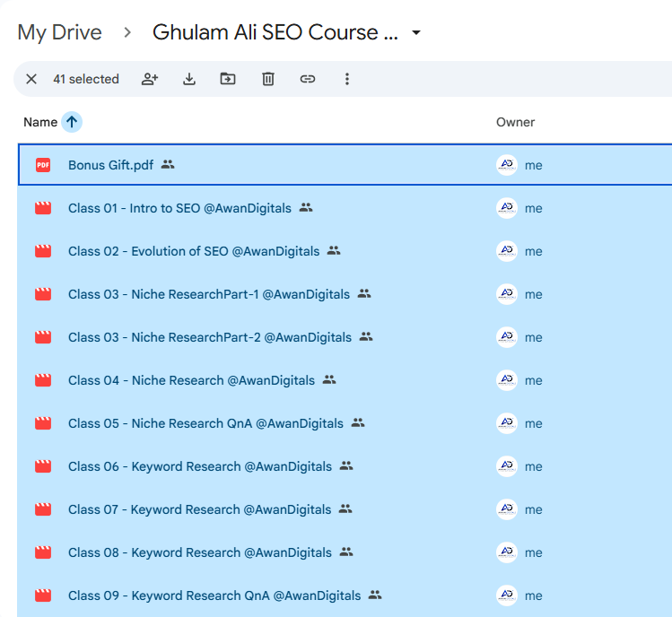Click shared icon beside Class 07 file
The image size is (672, 617).
[345, 508]
